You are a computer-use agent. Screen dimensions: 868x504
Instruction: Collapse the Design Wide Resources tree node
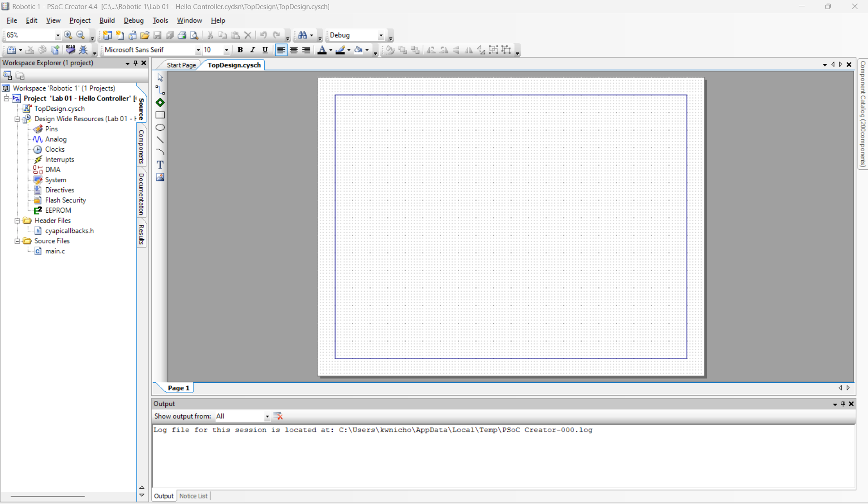point(17,119)
